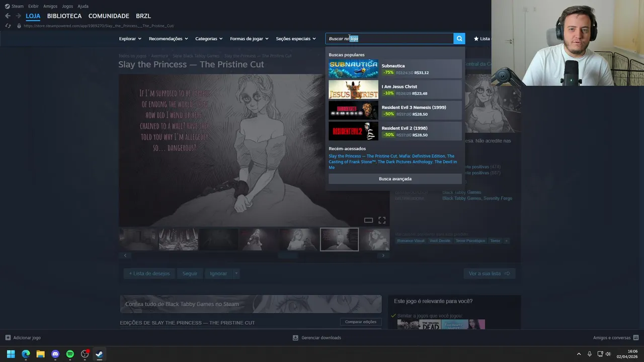Select the highlighted screenshot thumbnail
This screenshot has width=644, height=362.
pyautogui.click(x=339, y=239)
